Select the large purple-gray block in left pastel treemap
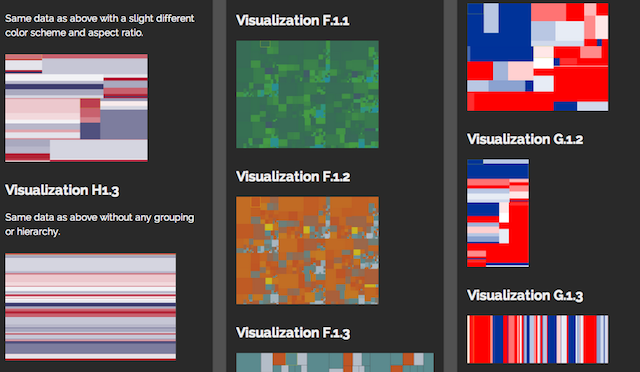The image size is (640, 372). [124, 125]
